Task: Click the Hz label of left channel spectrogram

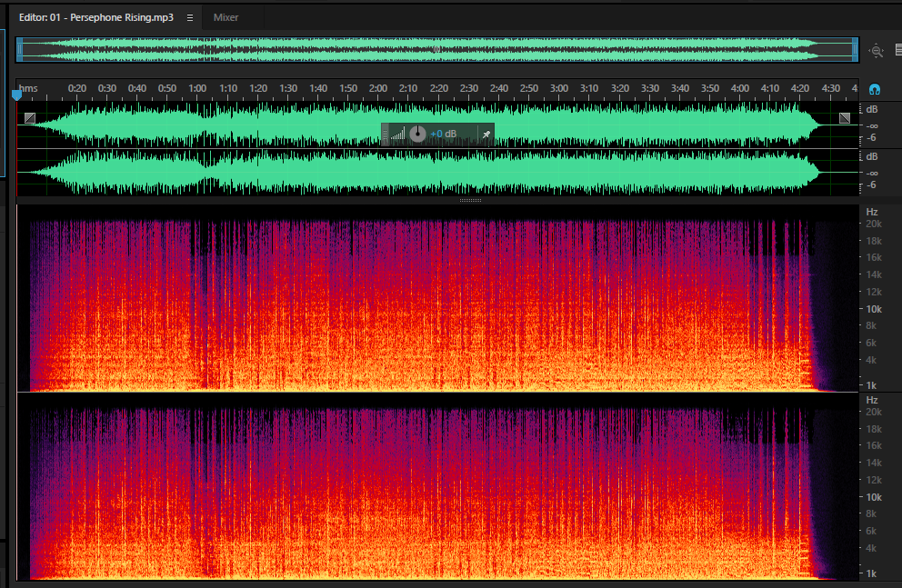Action: coord(872,212)
